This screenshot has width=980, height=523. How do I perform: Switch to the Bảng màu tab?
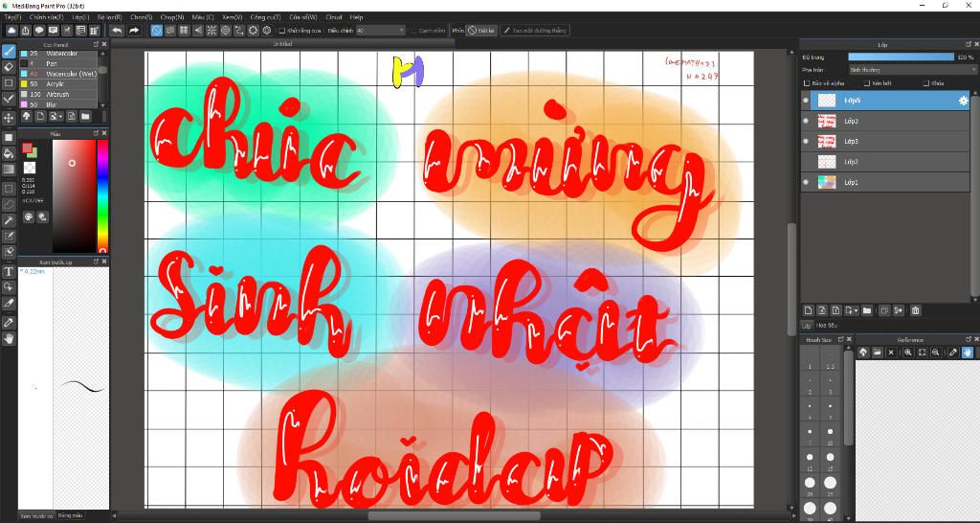(x=69, y=515)
